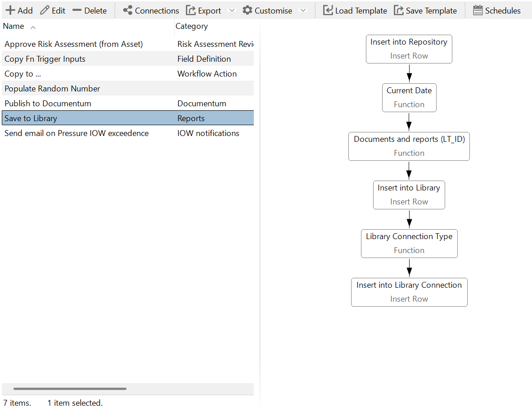Click the Workflow Action category cell
Viewport: 532px width, 412px height.
[x=207, y=74]
